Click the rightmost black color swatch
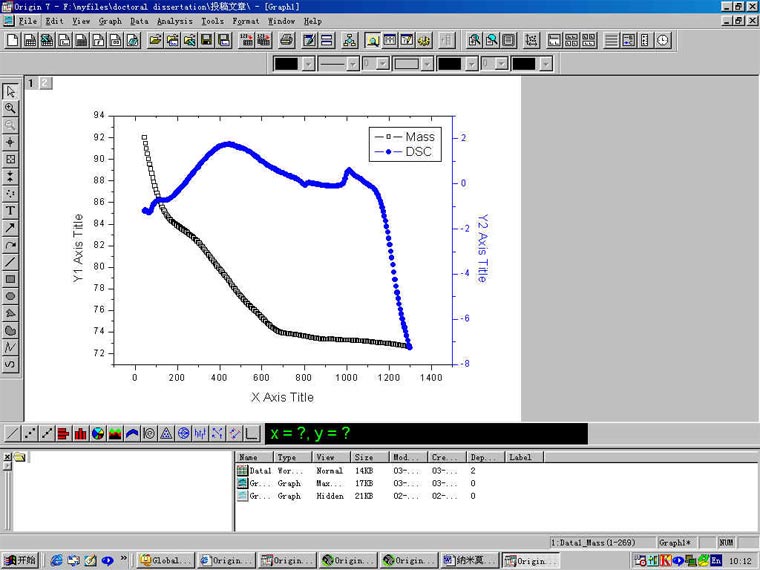 523,64
